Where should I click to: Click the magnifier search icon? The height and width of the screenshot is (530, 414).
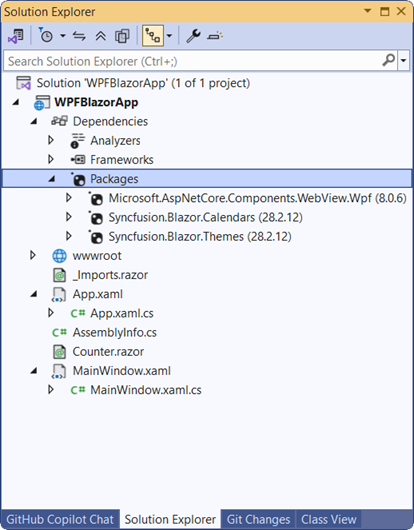point(389,61)
